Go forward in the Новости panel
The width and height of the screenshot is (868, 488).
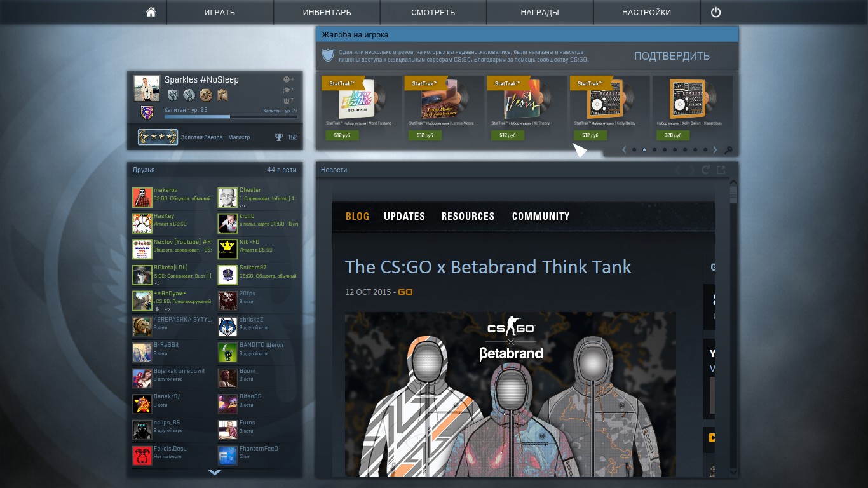691,170
